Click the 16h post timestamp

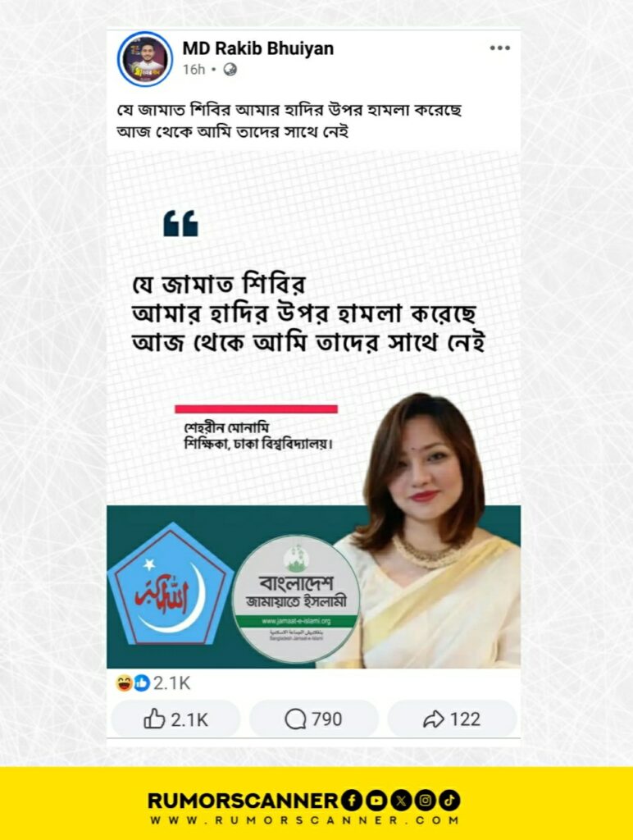pyautogui.click(x=194, y=70)
